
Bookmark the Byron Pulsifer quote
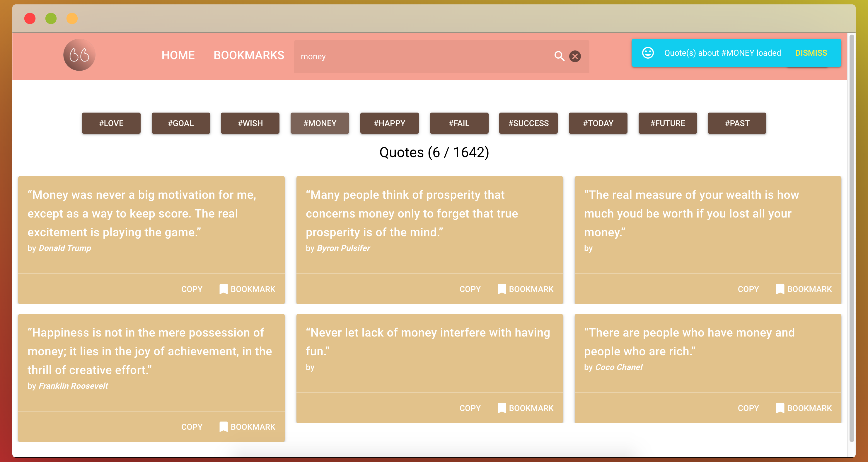[525, 289]
